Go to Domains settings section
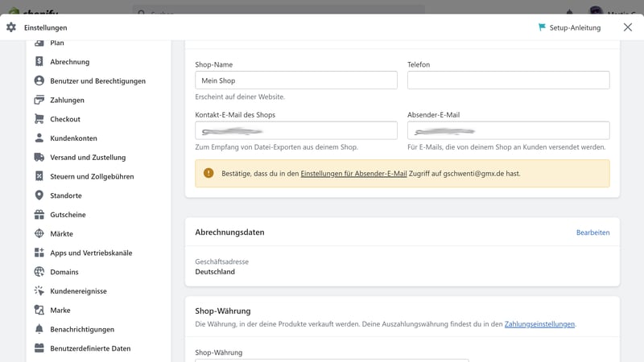The image size is (644, 362). [x=64, y=272]
